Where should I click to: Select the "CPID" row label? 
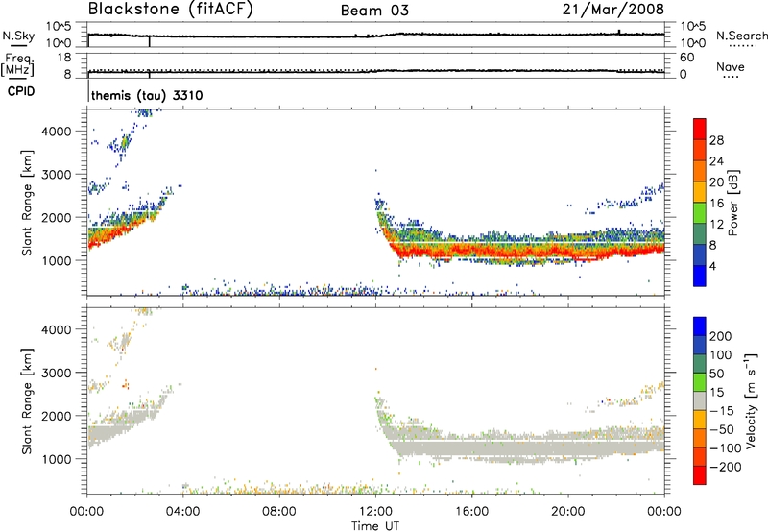pyautogui.click(x=21, y=91)
